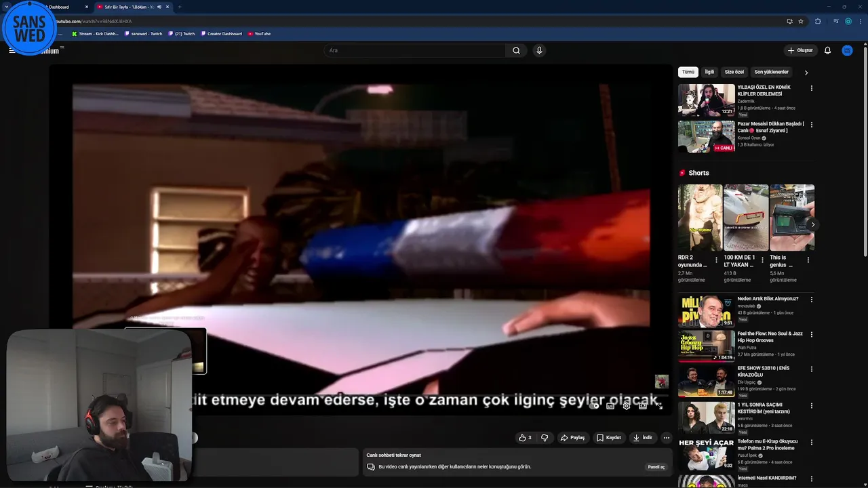Like the video with thumbs up
Image resolution: width=868 pixels, height=488 pixels.
[x=525, y=438]
